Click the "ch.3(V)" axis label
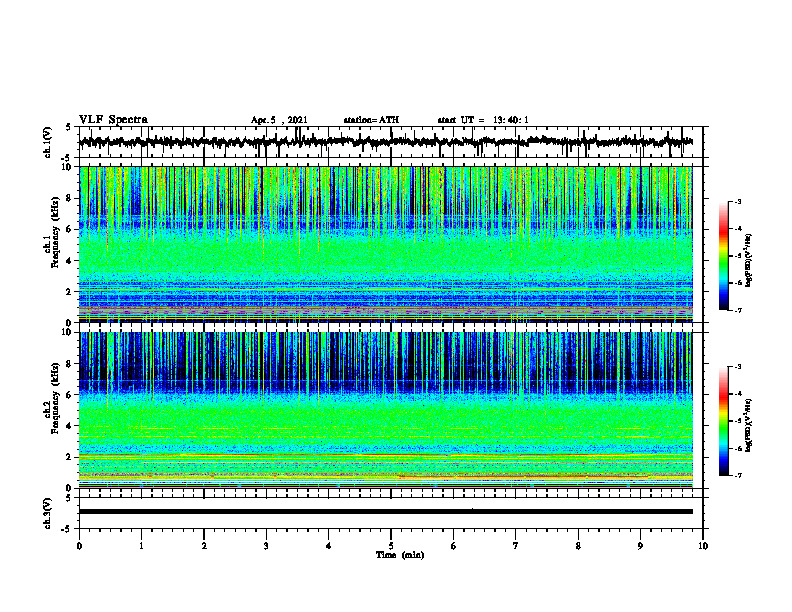Screen dimensions: 792x612 (x=47, y=513)
